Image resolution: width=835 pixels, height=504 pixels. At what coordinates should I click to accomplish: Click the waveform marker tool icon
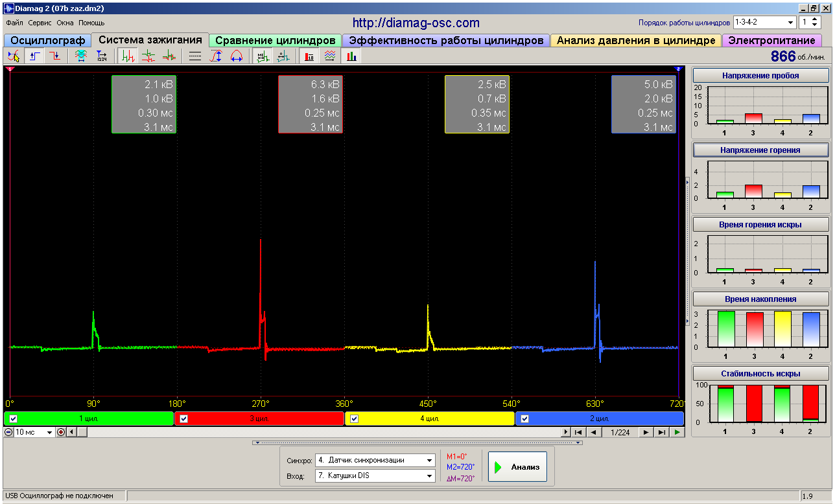pos(283,56)
